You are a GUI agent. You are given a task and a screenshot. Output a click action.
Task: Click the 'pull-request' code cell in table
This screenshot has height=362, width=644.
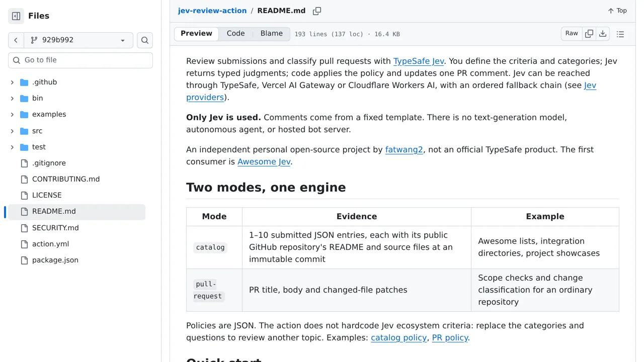[208, 290]
